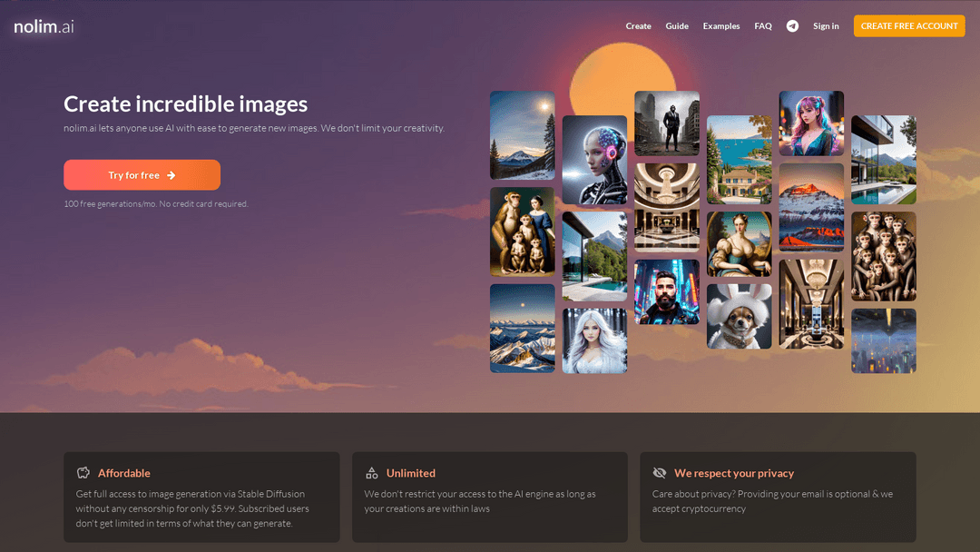The image size is (980, 552).
Task: Click the nolim.ai logo
Action: [x=44, y=26]
